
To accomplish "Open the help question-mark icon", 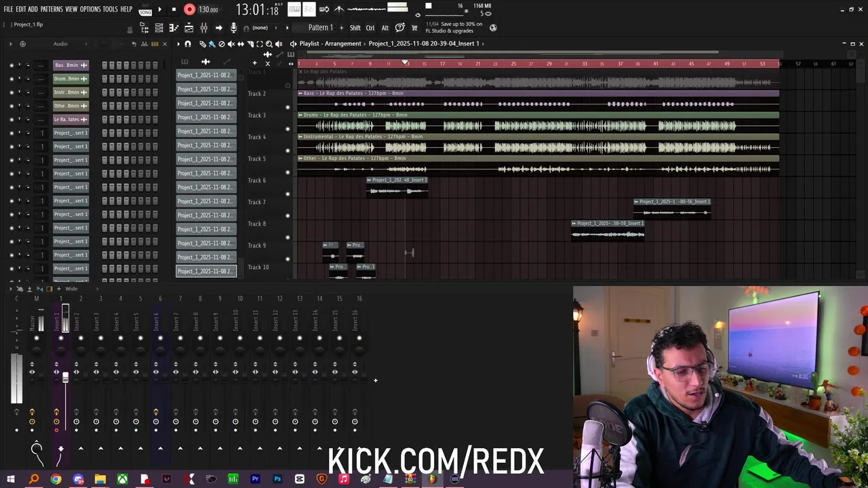I will tap(400, 28).
